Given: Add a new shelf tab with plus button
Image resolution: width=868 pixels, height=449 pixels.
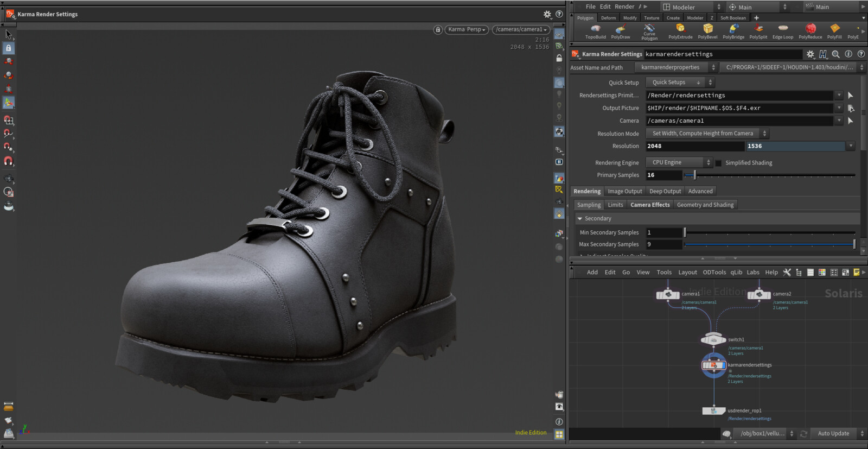Looking at the screenshot, I should [x=756, y=18].
